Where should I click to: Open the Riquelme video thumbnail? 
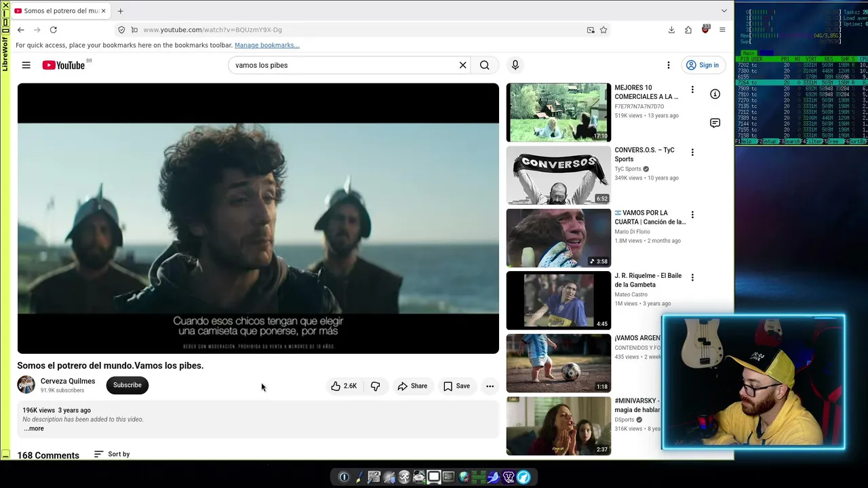click(559, 300)
